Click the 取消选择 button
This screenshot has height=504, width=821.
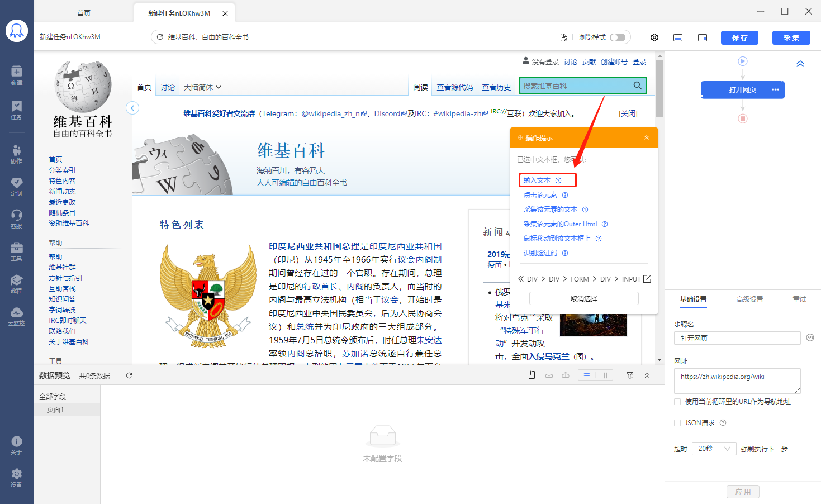tap(584, 298)
